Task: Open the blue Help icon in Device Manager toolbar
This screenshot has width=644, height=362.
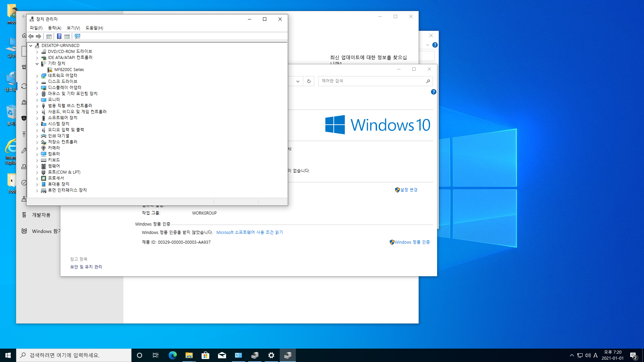Action: point(59,36)
